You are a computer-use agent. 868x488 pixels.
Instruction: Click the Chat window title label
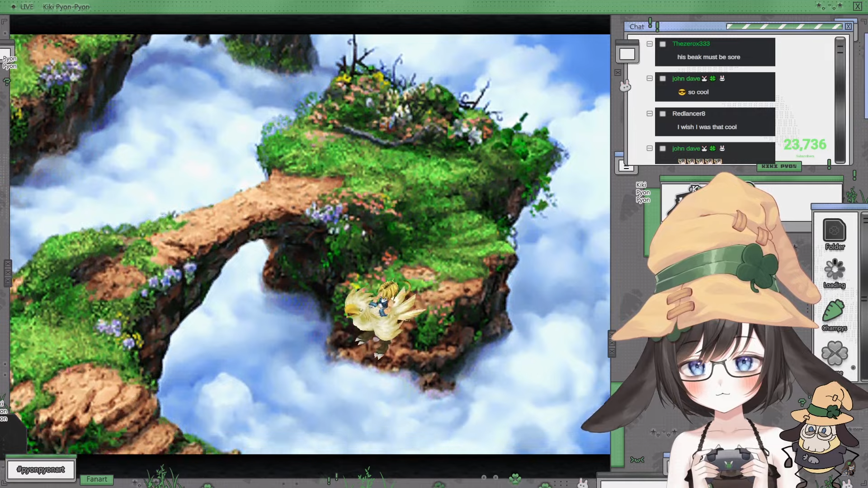tap(637, 27)
